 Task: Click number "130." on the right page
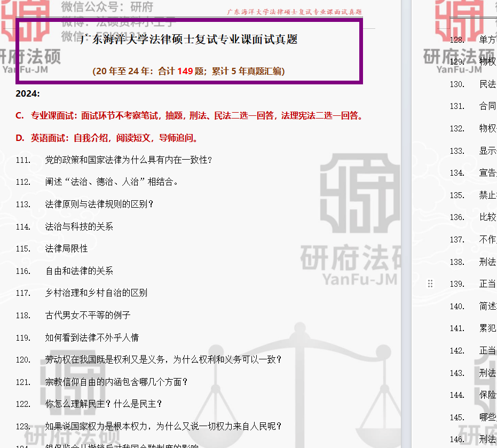(x=457, y=84)
